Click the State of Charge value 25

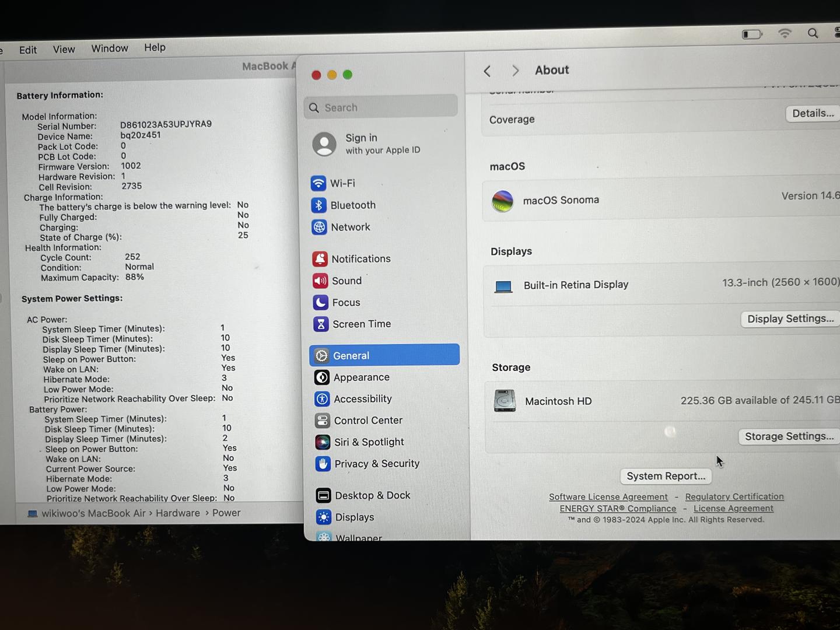point(243,235)
